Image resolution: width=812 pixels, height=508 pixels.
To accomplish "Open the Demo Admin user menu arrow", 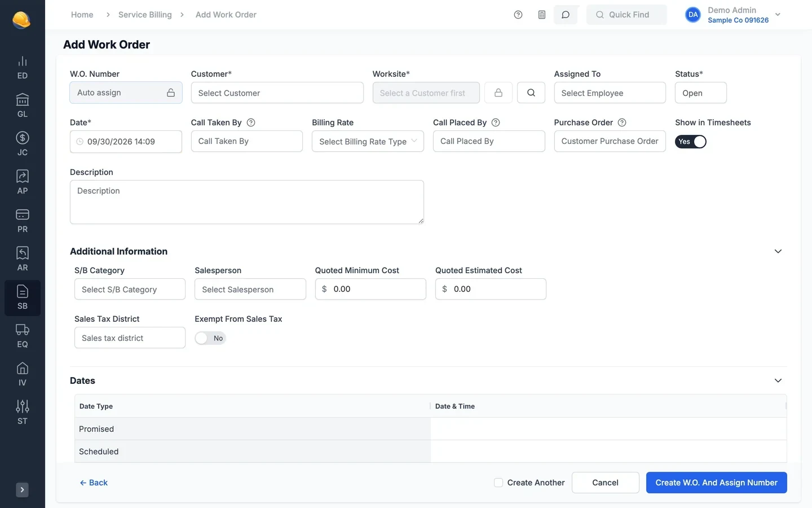I will (x=778, y=15).
